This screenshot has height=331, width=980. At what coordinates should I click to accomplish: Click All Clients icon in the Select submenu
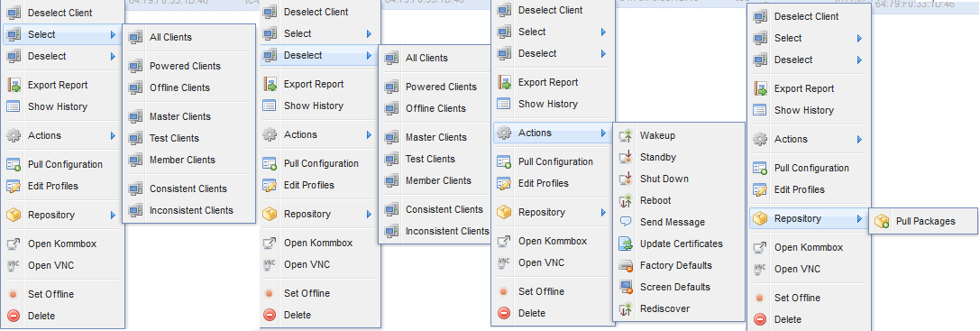coord(135,38)
